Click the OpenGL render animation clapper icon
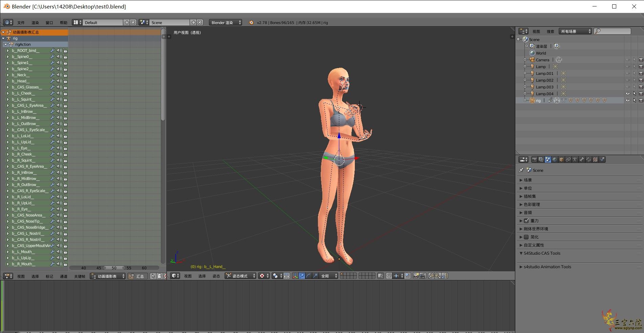Screen dimensions: 644x333 [423, 276]
